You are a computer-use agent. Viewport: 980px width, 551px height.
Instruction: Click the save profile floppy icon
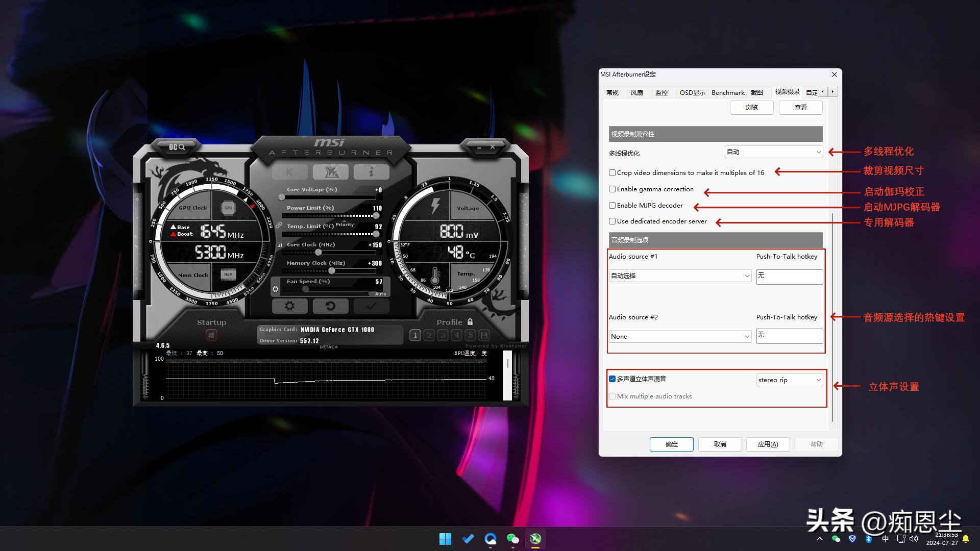(484, 335)
